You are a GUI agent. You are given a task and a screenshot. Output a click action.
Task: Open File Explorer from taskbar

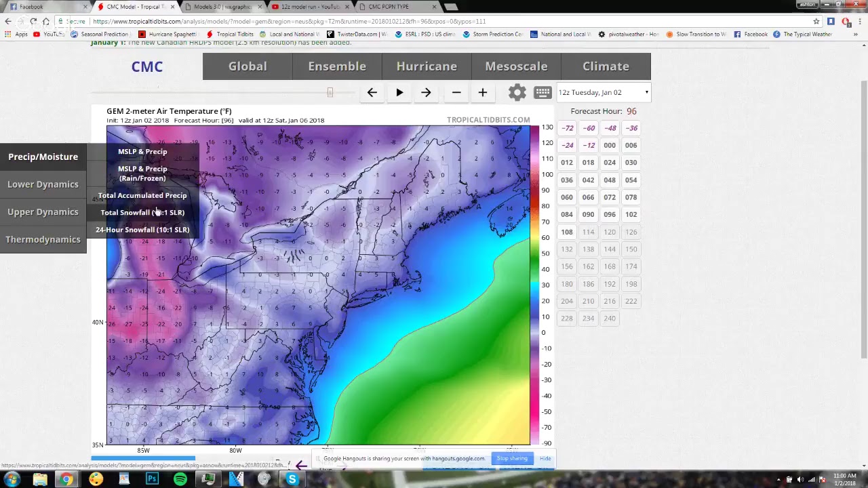40,480
